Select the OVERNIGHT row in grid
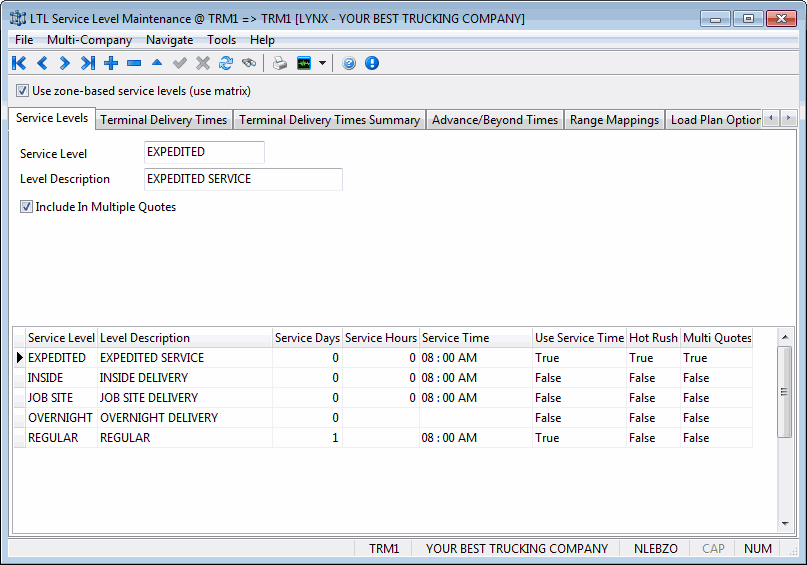This screenshot has width=807, height=565. tap(60, 418)
